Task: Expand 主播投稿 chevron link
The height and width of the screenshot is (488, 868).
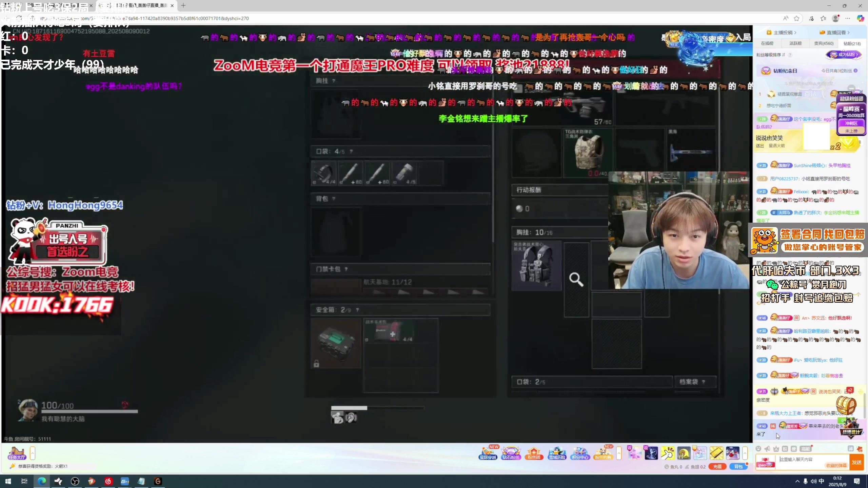Action: (781, 33)
